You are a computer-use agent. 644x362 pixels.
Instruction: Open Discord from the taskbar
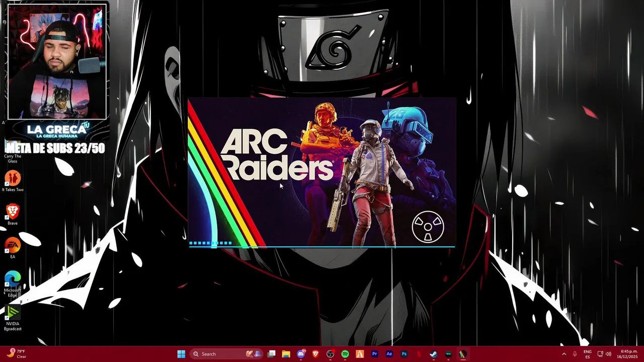(301, 354)
